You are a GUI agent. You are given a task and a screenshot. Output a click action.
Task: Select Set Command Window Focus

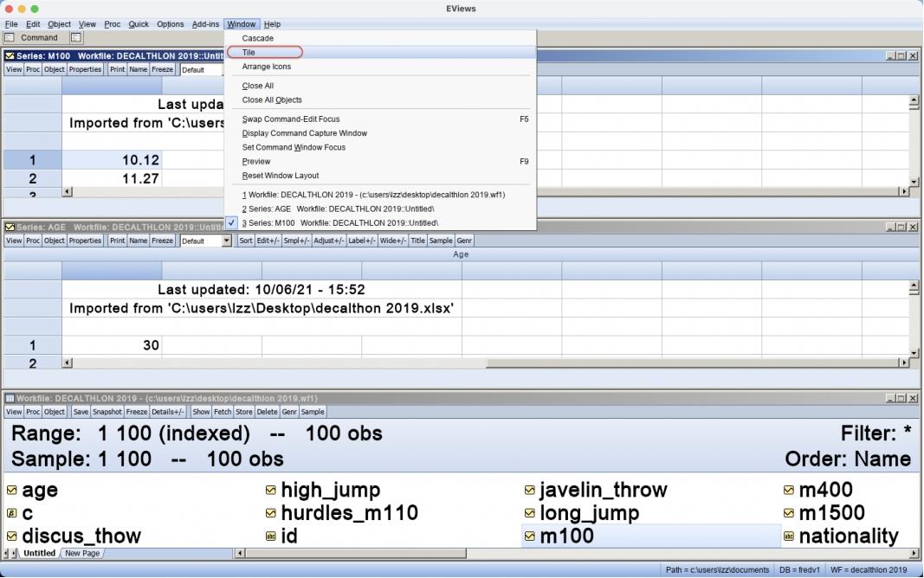click(380, 147)
